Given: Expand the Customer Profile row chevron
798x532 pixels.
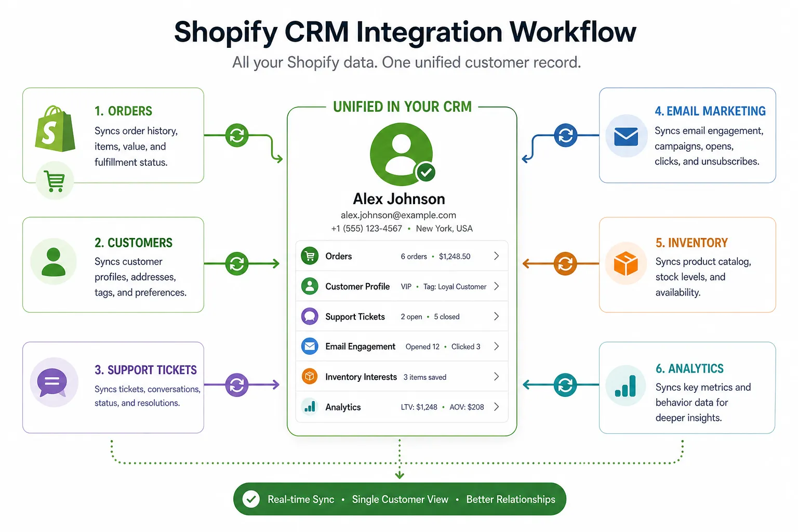Looking at the screenshot, I should click(496, 286).
